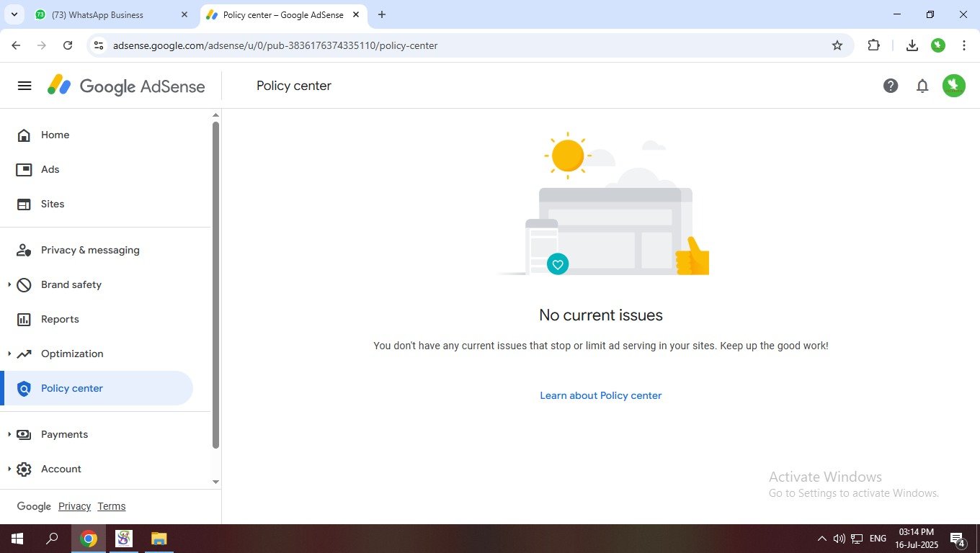The height and width of the screenshot is (553, 980).
Task: Click the Google AdSense logo
Action: coord(127,86)
